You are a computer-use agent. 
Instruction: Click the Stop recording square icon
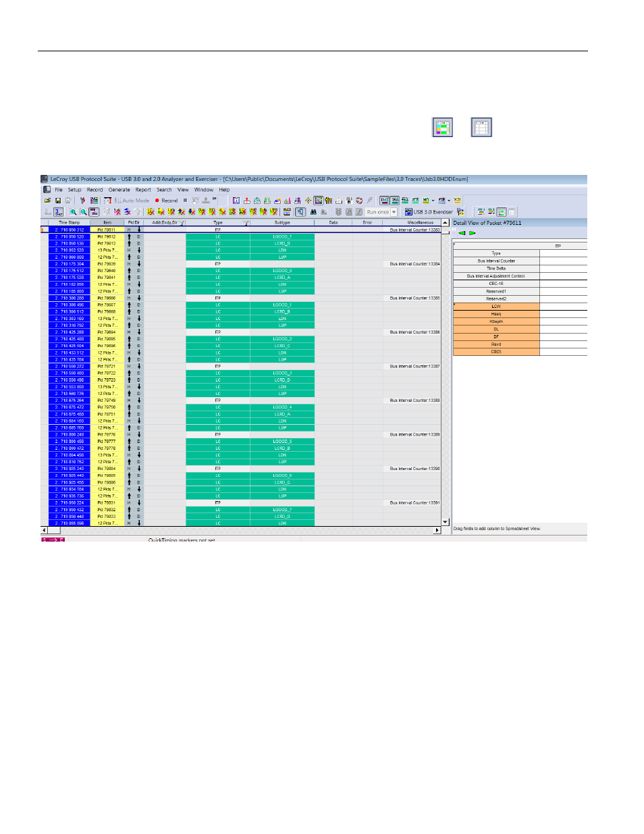coord(185,201)
